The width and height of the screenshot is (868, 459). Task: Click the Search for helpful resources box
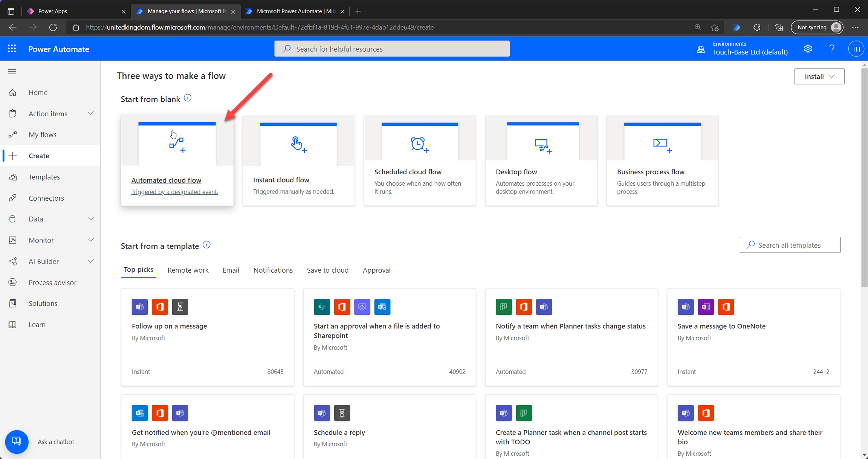pos(392,49)
